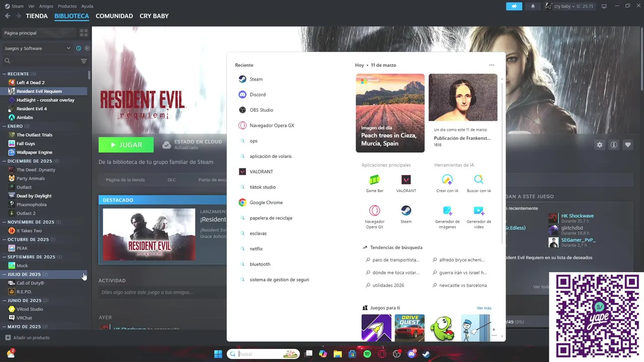Open the library advanced filter icon
This screenshot has height=362, width=644.
click(84, 61)
